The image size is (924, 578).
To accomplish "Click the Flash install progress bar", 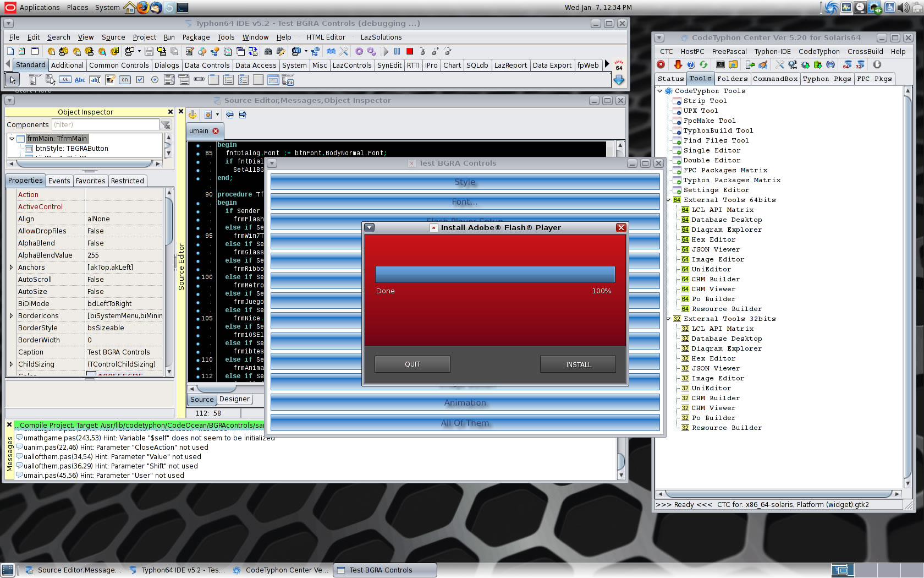I will click(495, 274).
